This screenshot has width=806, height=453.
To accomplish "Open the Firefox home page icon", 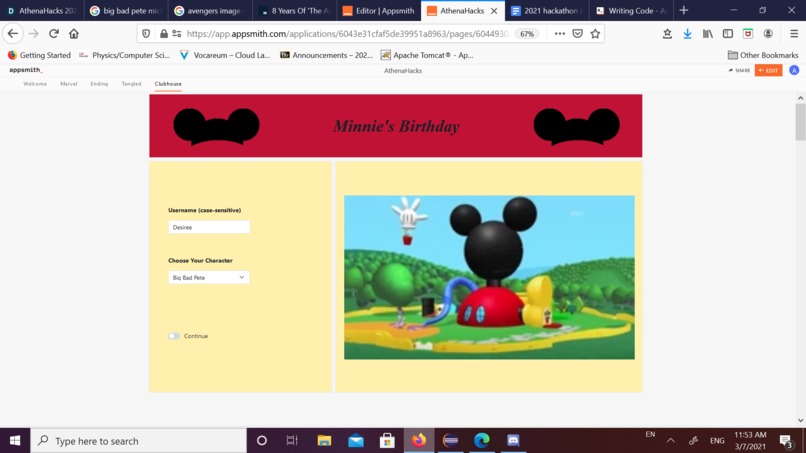I will coord(74,33).
